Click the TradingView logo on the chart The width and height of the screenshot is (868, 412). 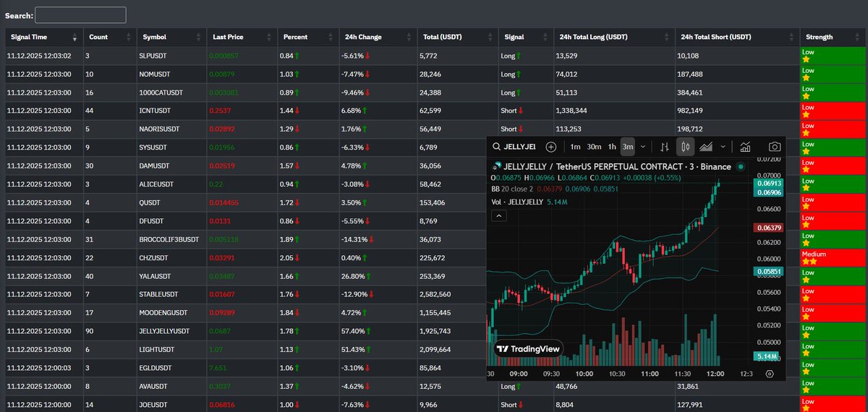pyautogui.click(x=528, y=348)
